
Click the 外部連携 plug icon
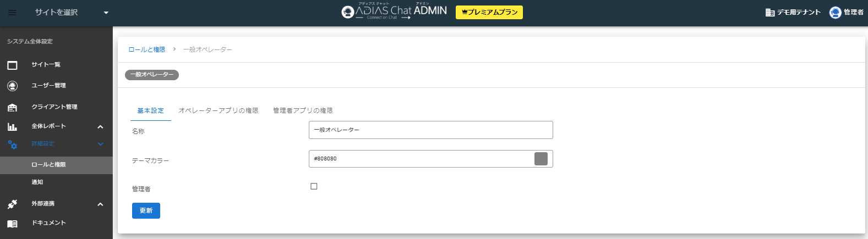(12, 204)
